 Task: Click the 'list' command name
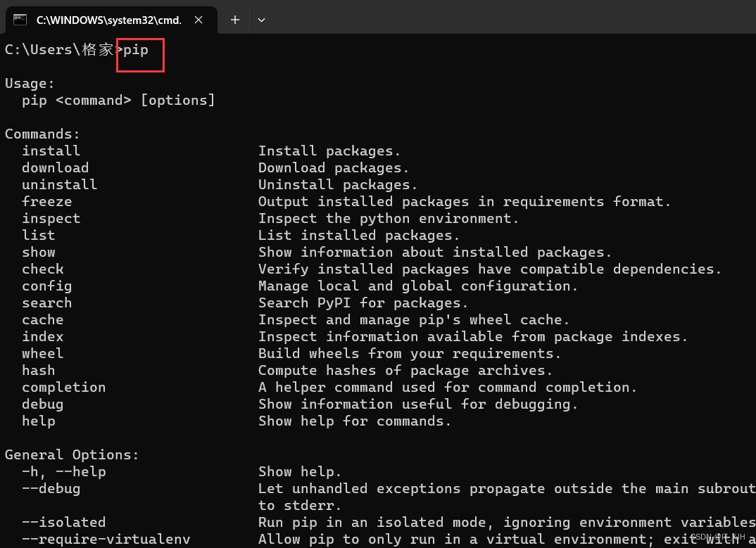pyautogui.click(x=39, y=235)
